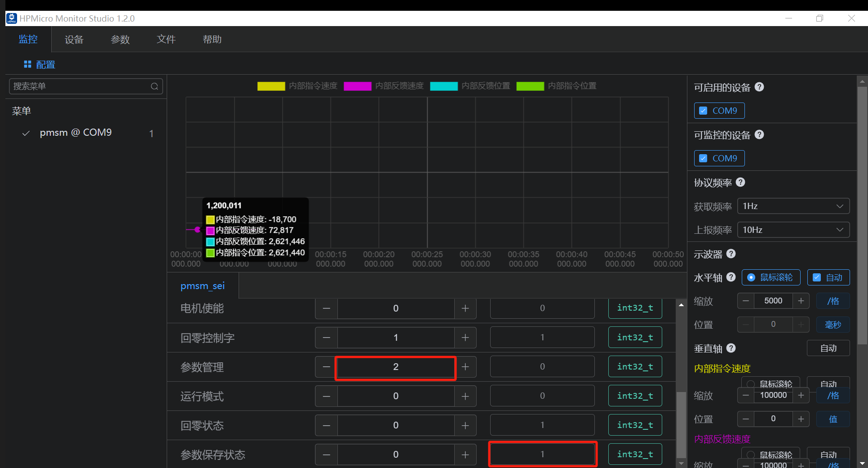Toggle the yellow 内部指令速度 legend swatch

coord(271,86)
